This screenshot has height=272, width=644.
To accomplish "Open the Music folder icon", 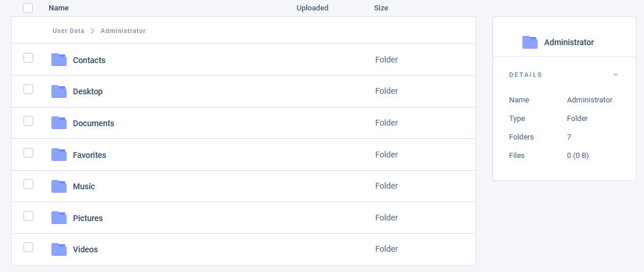I will 59,186.
